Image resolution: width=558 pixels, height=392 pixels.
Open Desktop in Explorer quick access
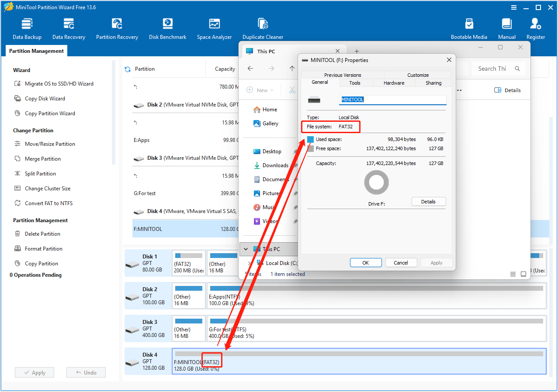[267, 151]
